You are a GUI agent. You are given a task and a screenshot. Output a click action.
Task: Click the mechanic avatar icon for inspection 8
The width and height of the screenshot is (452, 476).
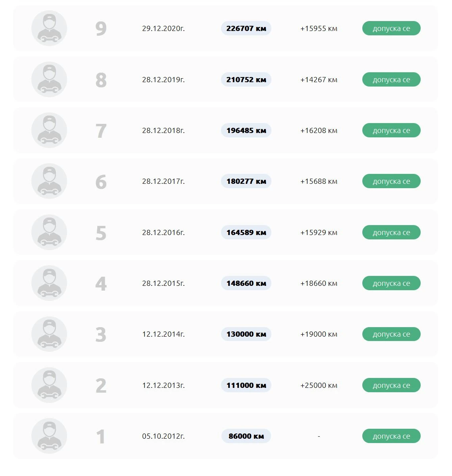coord(49,79)
